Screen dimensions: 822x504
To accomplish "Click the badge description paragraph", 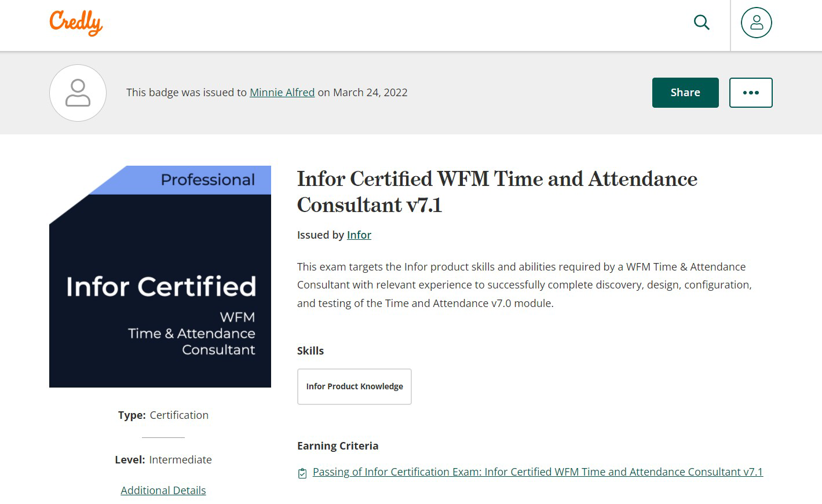I will 524,284.
